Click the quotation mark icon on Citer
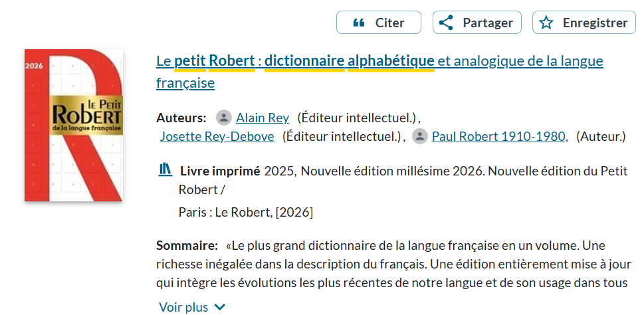This screenshot has width=644, height=315. [359, 23]
